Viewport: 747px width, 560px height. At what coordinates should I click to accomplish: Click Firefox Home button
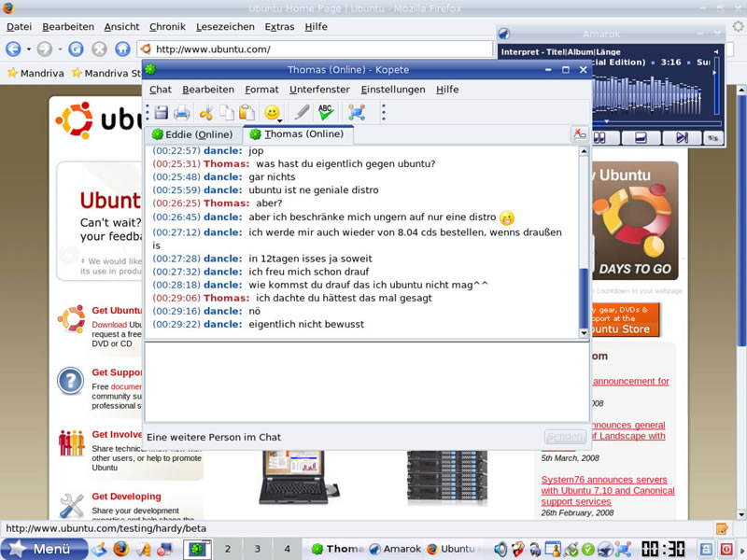[122, 49]
